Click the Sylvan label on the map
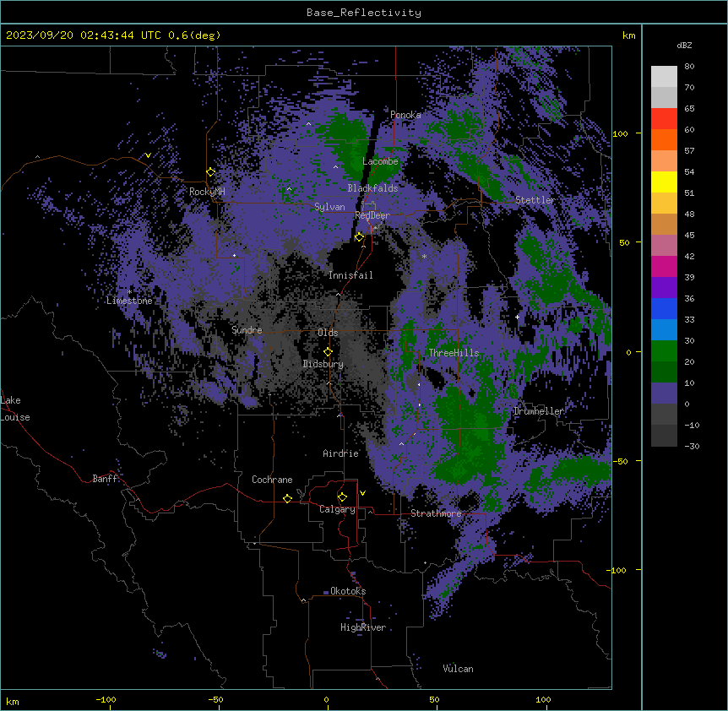Viewport: 728px width, 711px height. (329, 207)
